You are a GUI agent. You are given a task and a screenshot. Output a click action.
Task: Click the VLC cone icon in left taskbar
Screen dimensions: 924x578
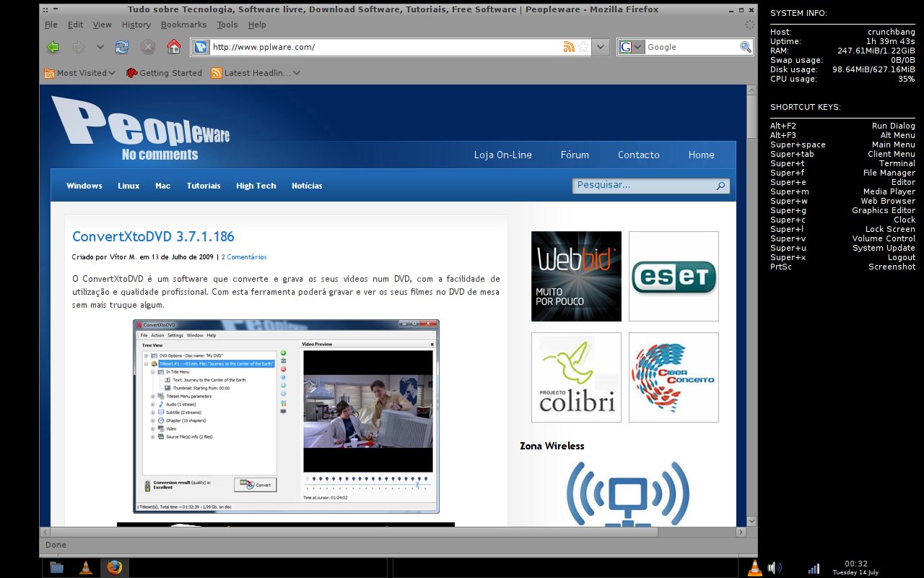(x=85, y=568)
